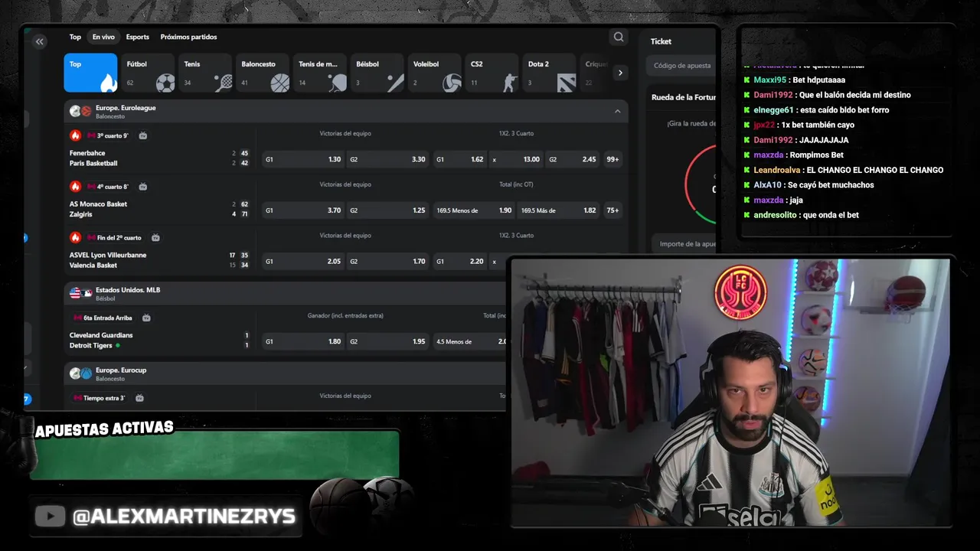Bet G1 at 3.70 on AS Monaco
Image resolution: width=980 pixels, height=551 pixels.
tap(303, 210)
